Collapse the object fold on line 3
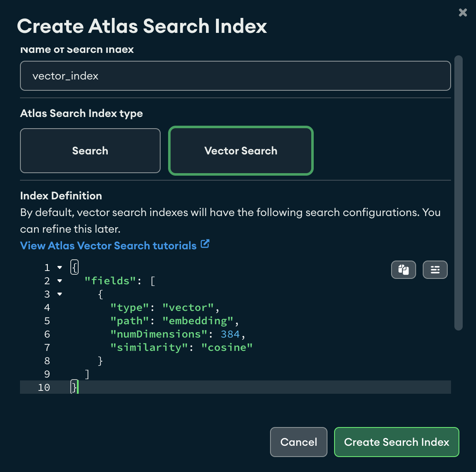Screen dimensions: 476x472 tap(60, 294)
